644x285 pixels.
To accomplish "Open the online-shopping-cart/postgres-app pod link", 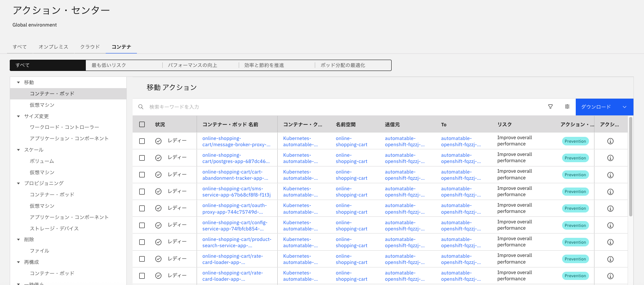I will (236, 158).
